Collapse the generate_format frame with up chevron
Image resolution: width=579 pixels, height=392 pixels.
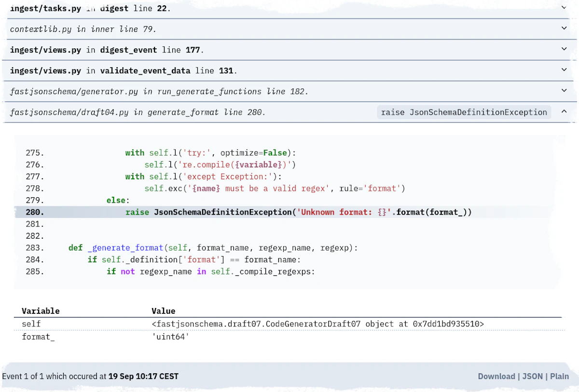(564, 112)
